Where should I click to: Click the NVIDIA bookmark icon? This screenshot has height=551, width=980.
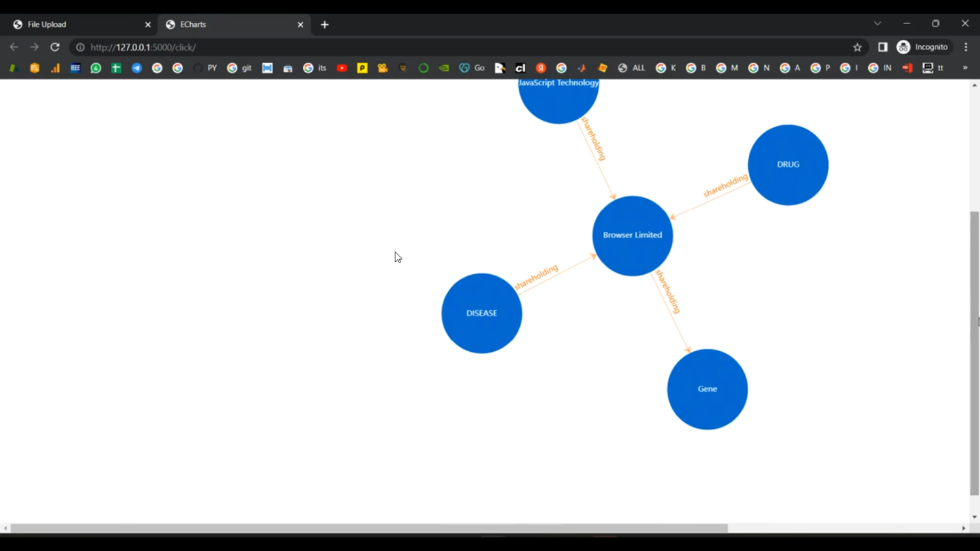pyautogui.click(x=444, y=68)
